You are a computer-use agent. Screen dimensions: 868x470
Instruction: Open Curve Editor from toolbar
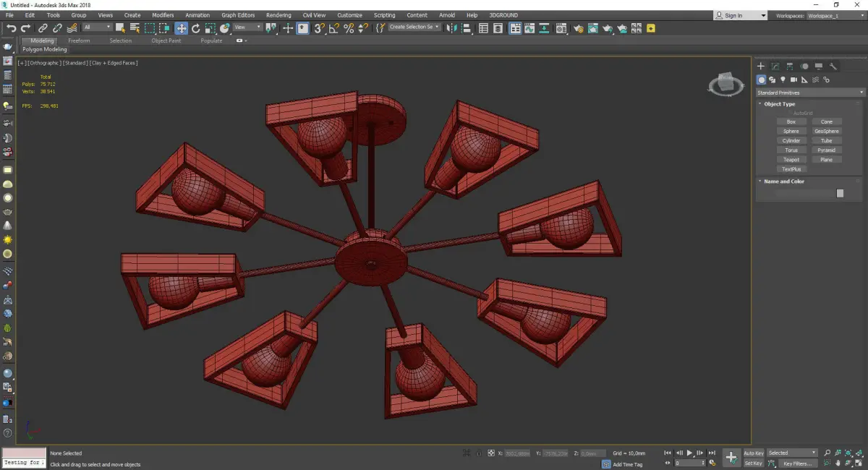(529, 28)
